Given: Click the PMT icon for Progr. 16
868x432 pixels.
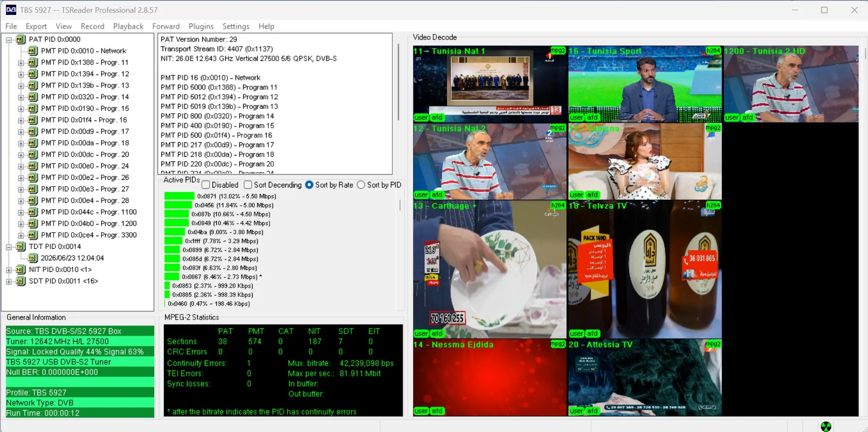Looking at the screenshot, I should click(x=33, y=120).
